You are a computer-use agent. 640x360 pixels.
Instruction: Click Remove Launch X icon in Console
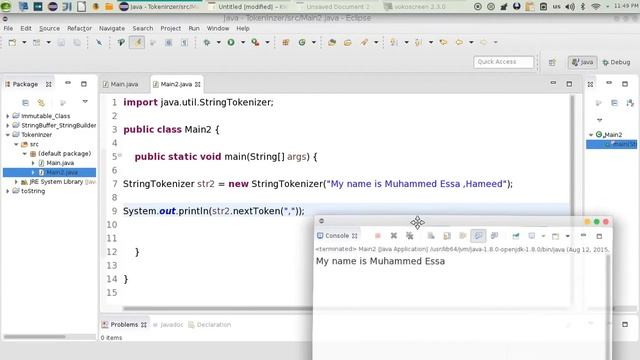point(393,236)
